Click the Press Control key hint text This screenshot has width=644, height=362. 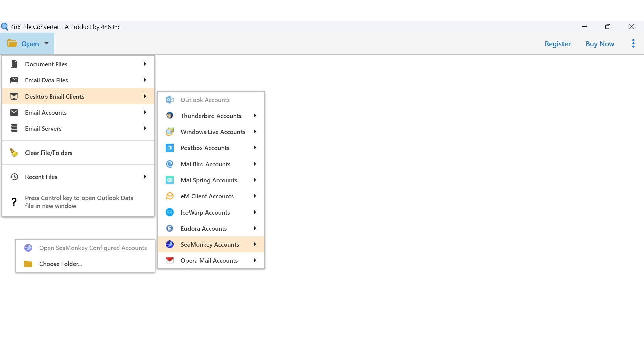79,202
